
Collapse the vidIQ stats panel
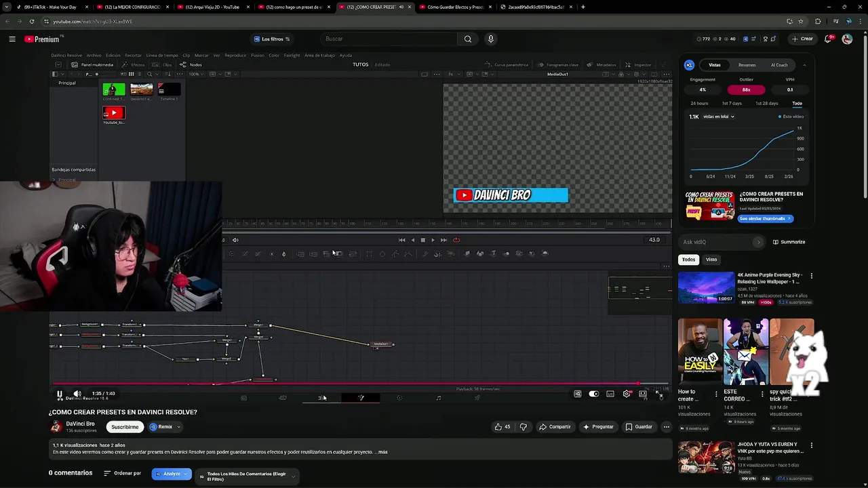click(x=804, y=65)
